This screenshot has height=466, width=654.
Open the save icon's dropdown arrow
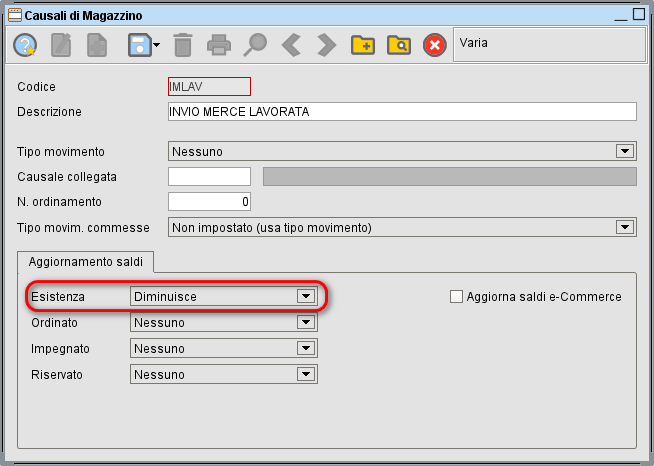[x=155, y=46]
